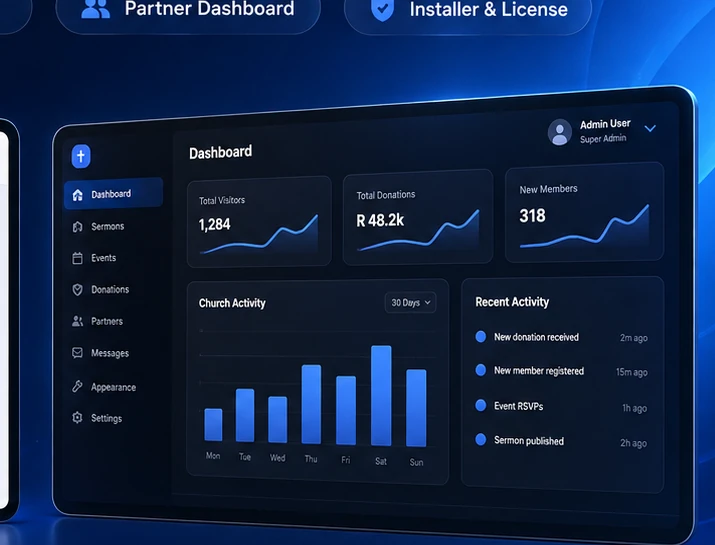
Task: Click the Sun bar in Church Activity
Action: [x=416, y=408]
